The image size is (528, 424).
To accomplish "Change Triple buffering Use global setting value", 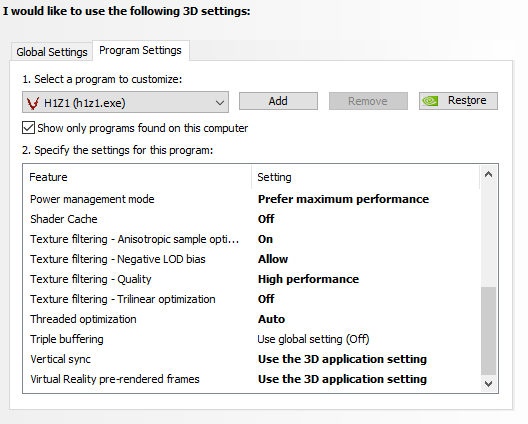I will (313, 339).
